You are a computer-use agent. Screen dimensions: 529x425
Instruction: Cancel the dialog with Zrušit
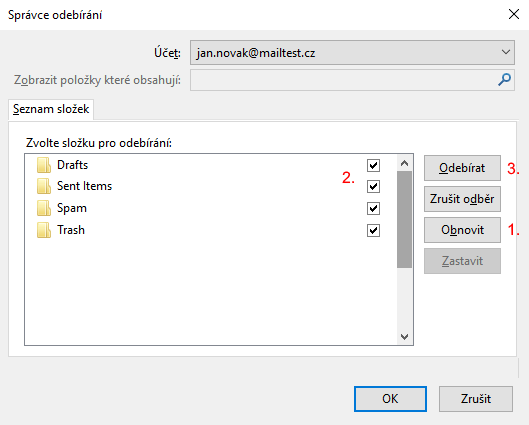coord(476,399)
